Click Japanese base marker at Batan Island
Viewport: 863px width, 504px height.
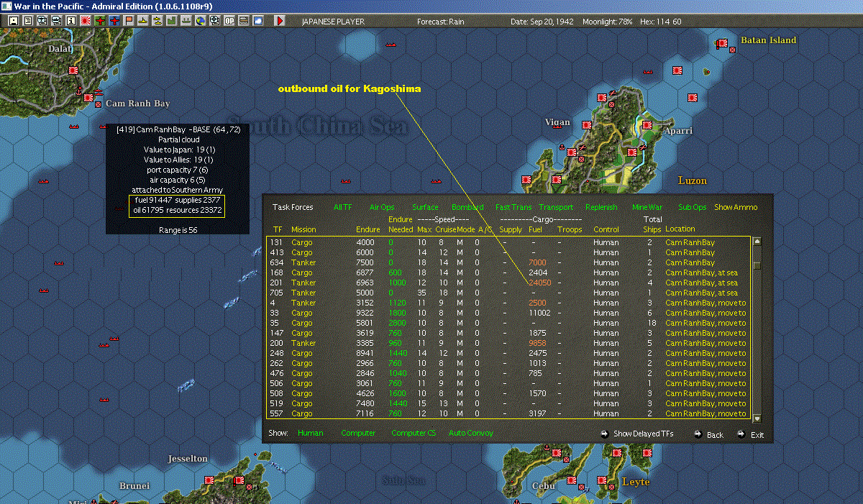[722, 45]
